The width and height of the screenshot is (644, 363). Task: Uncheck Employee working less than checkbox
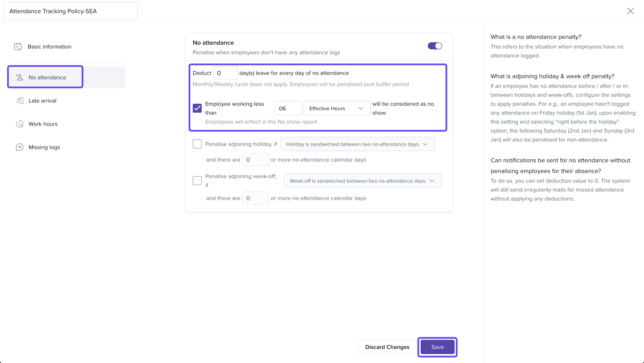(197, 108)
